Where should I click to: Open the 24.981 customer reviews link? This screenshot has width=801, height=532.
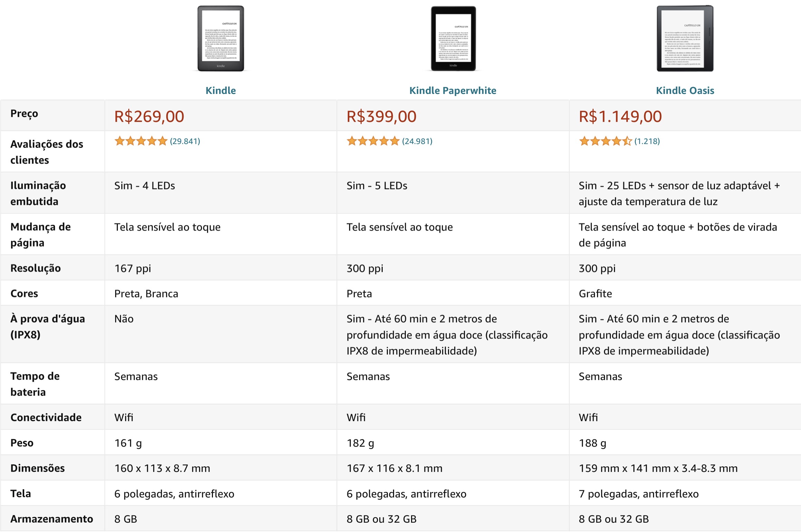point(417,141)
